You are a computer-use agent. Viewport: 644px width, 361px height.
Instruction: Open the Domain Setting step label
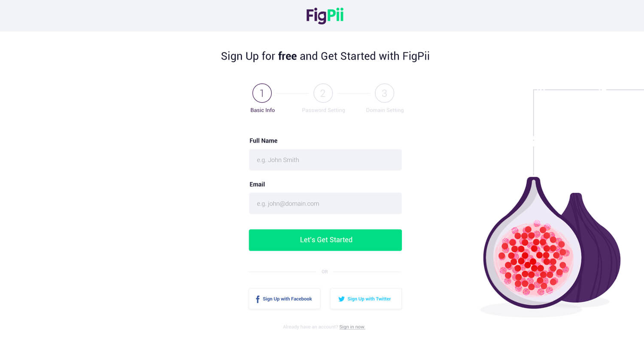tap(385, 110)
